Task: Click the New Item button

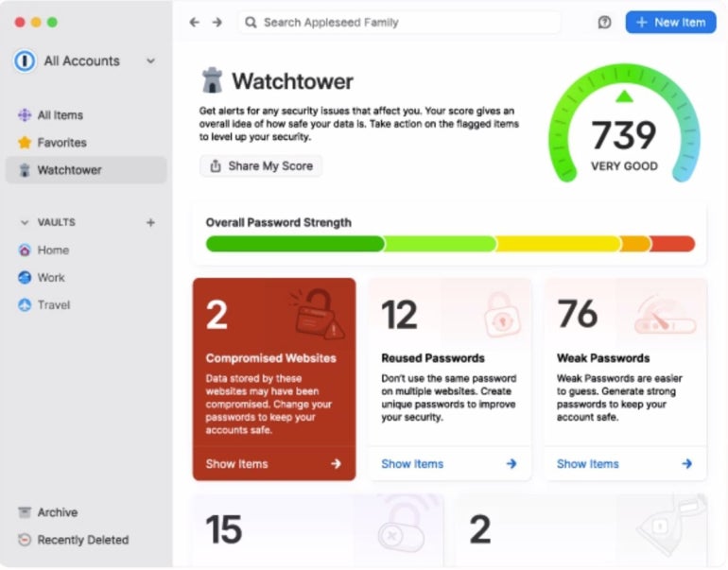Action: click(670, 23)
